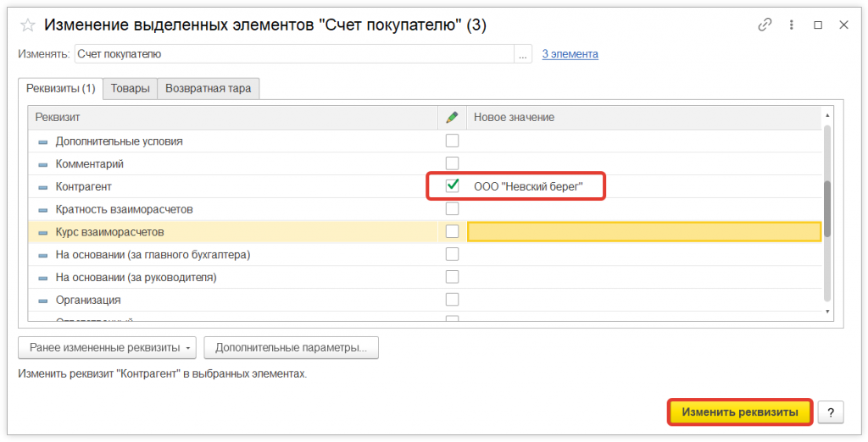Click the Дополнительные параметры button

point(291,347)
